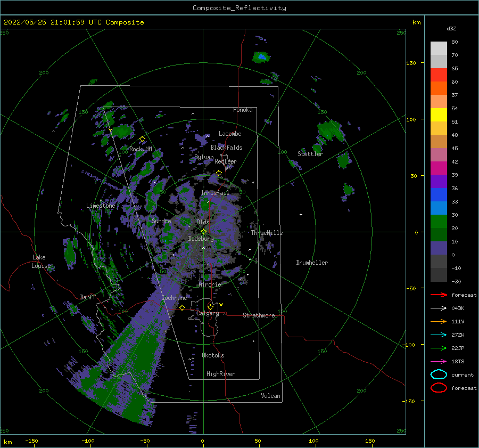Click the green 22JP arrow icon
This screenshot has width=479, height=448.
click(x=439, y=348)
